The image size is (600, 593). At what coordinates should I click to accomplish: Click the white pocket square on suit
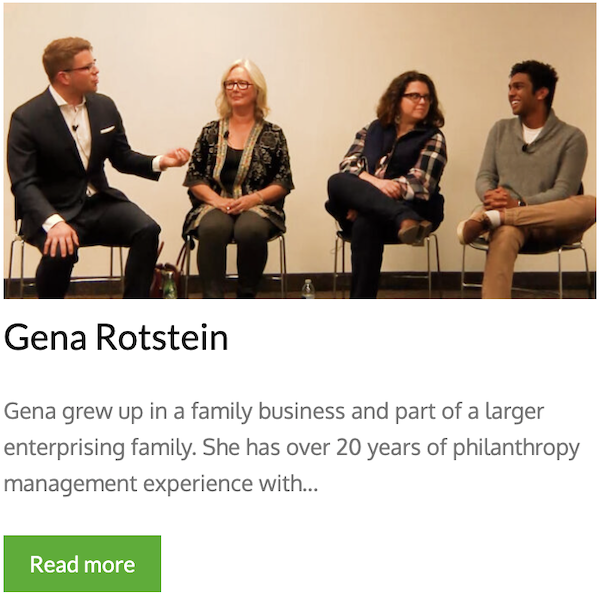[107, 128]
